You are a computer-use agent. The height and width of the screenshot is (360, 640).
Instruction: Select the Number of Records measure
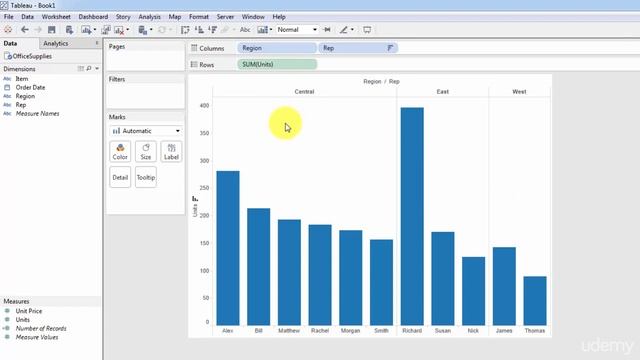[41, 329]
